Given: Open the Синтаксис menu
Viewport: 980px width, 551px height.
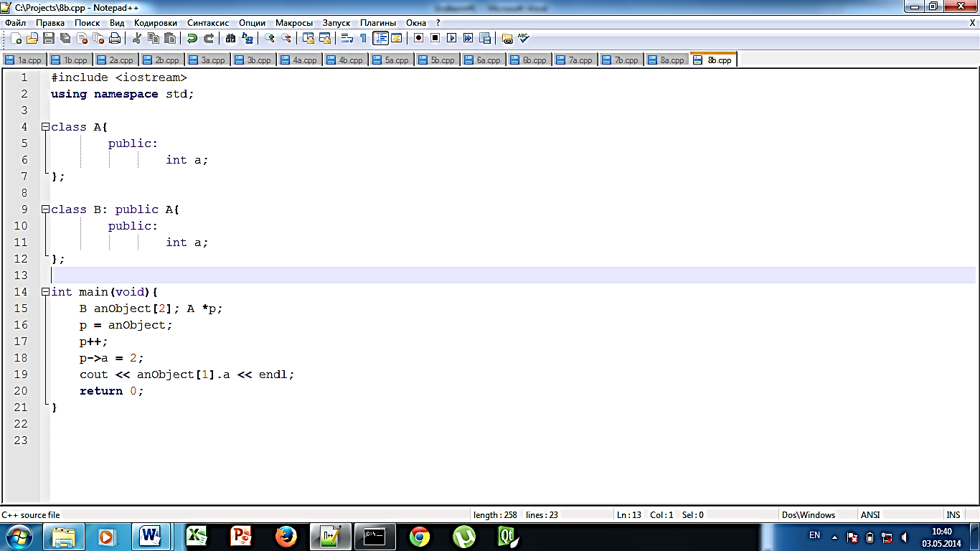Looking at the screenshot, I should [207, 23].
